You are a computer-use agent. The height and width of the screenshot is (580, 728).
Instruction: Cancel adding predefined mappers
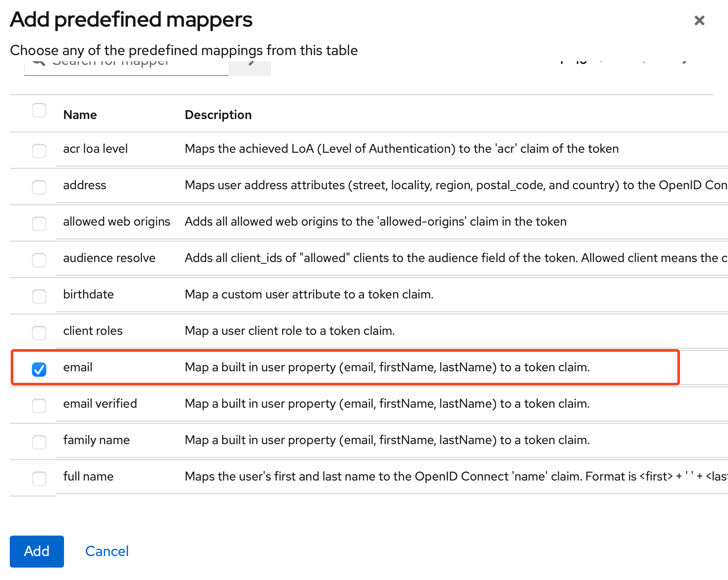107,551
